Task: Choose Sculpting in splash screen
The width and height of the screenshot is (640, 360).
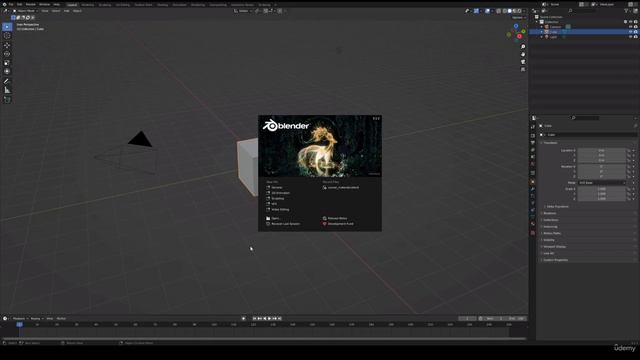Action: [x=278, y=198]
